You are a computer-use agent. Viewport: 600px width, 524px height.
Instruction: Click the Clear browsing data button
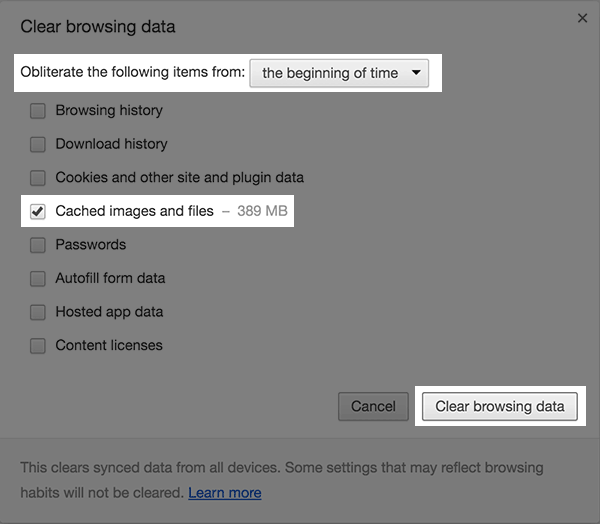click(x=500, y=406)
